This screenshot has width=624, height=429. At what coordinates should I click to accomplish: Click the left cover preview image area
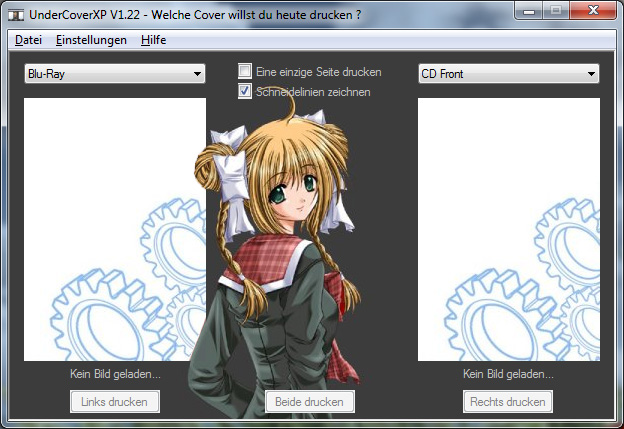(x=115, y=230)
